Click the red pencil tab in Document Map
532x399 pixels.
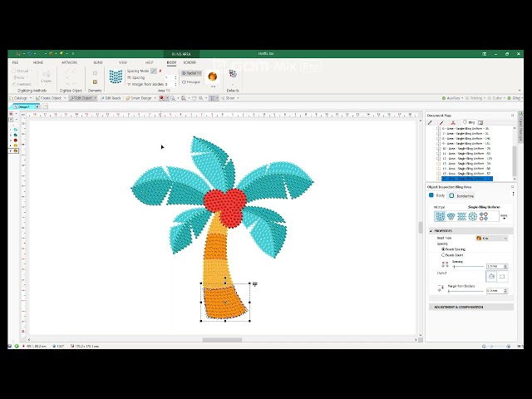441,122
